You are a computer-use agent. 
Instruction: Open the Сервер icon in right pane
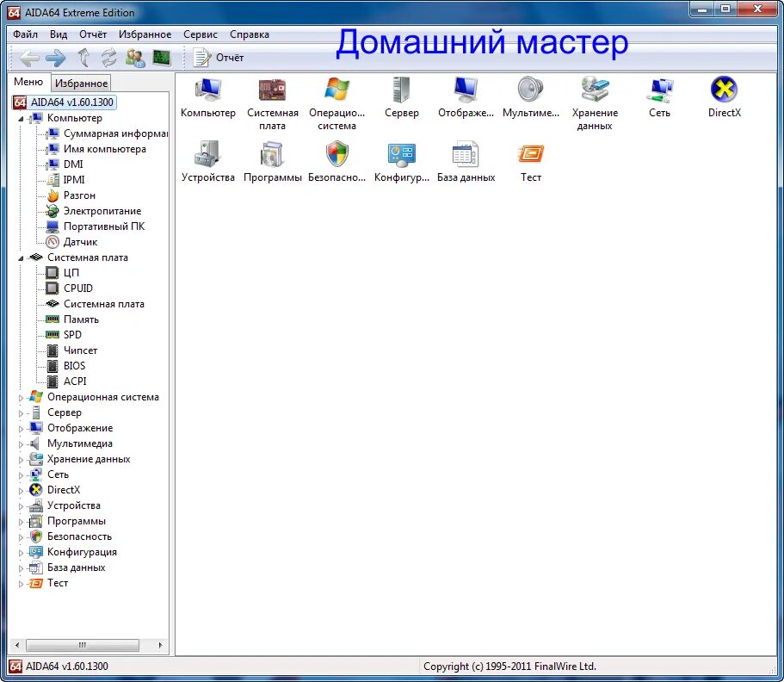point(402,90)
